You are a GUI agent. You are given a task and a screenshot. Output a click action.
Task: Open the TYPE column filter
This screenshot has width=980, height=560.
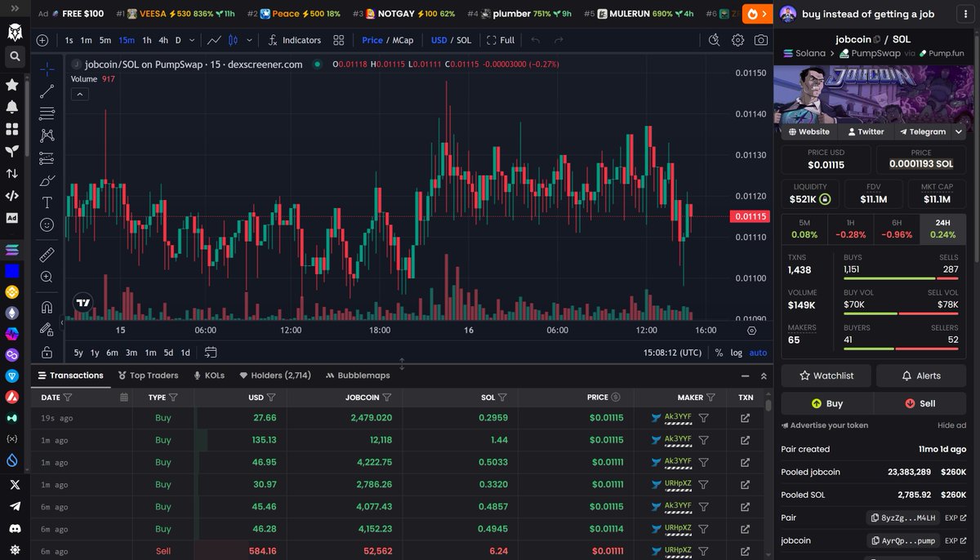point(173,398)
